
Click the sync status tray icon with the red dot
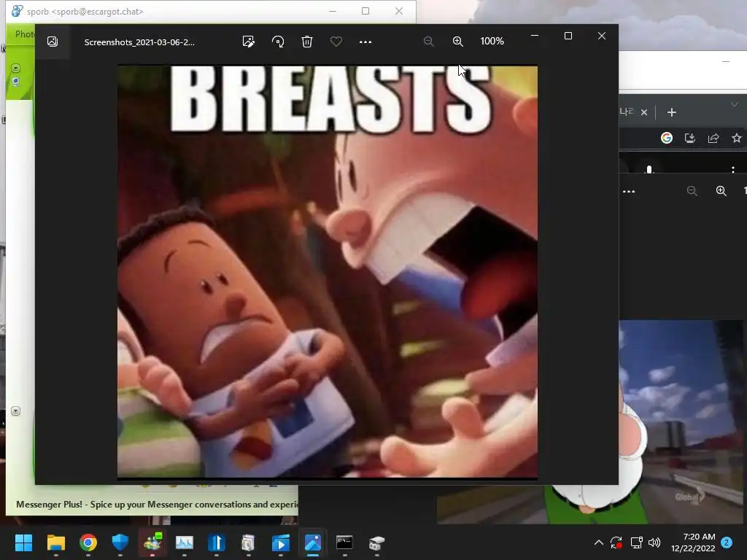pyautogui.click(x=616, y=542)
